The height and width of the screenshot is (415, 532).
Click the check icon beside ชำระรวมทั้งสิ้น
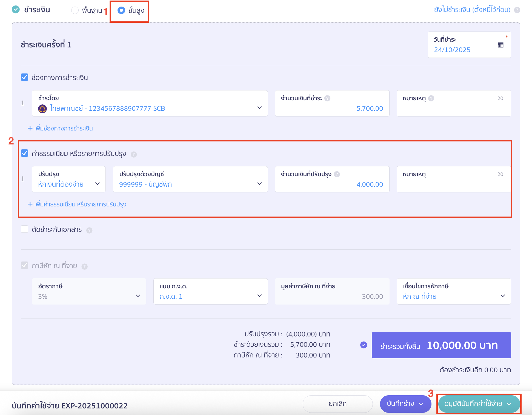[x=364, y=345]
